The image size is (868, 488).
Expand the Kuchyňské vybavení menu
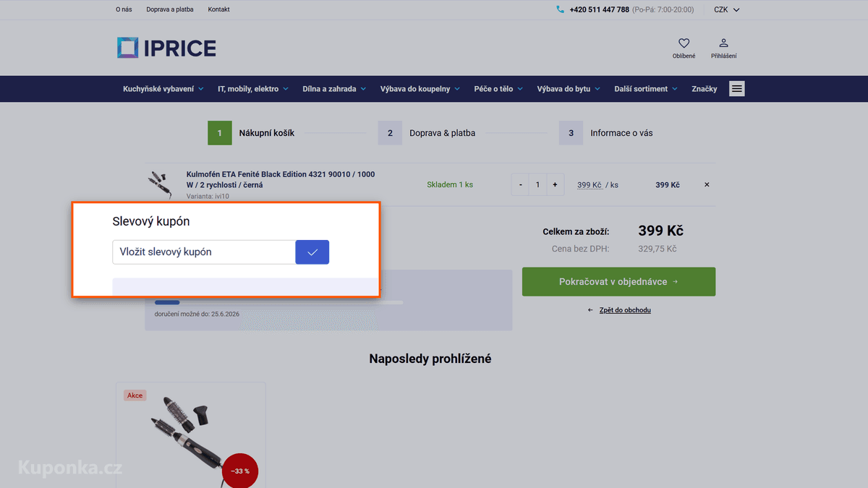(163, 89)
